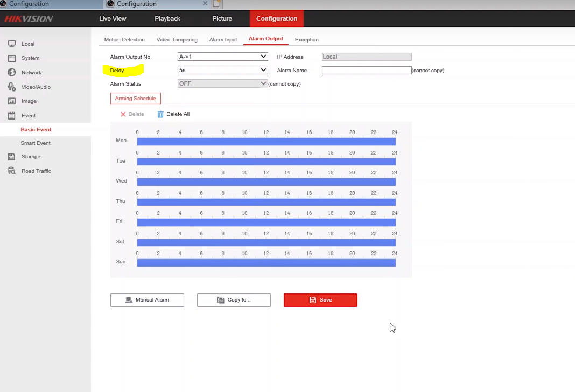The image size is (575, 392).
Task: Click the Copy to... button
Action: (x=234, y=300)
